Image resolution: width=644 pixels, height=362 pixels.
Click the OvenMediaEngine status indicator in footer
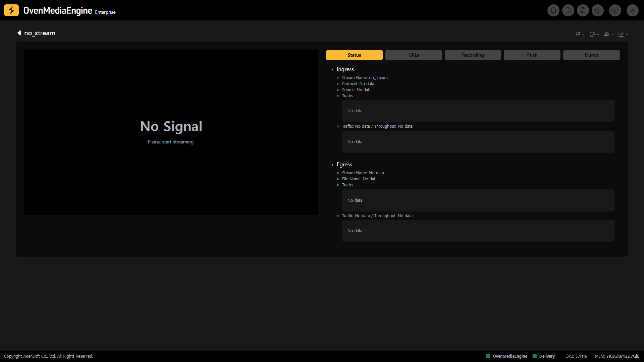(506, 356)
